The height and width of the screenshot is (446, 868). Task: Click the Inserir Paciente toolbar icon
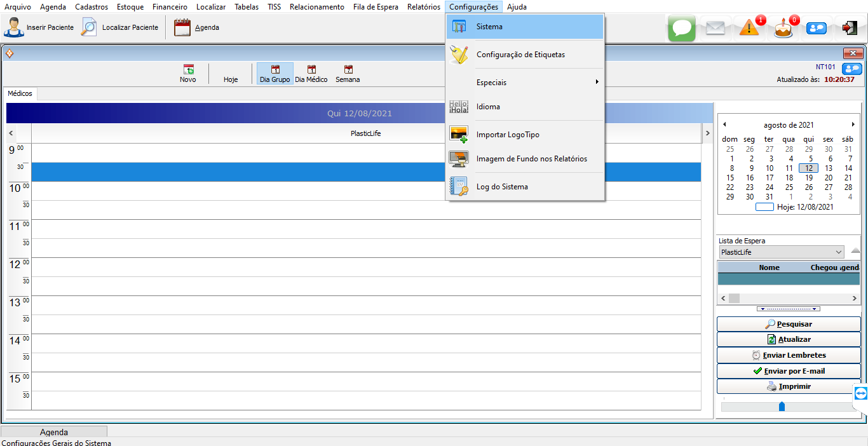tap(14, 28)
